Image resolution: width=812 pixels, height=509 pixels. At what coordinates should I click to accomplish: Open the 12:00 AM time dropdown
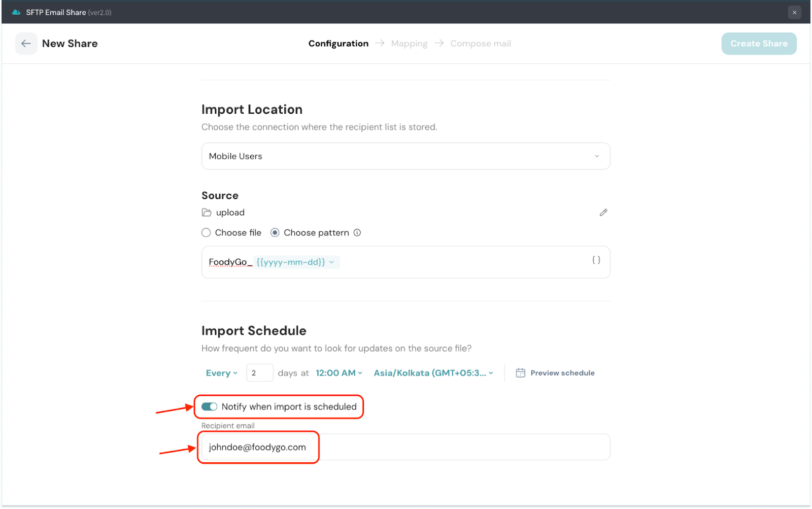pyautogui.click(x=339, y=373)
